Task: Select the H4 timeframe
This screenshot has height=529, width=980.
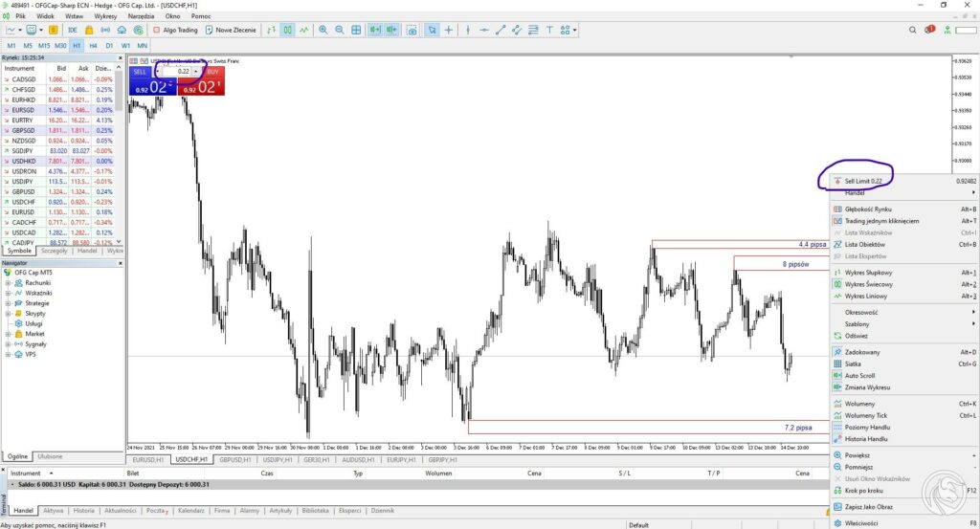Action: click(x=93, y=45)
